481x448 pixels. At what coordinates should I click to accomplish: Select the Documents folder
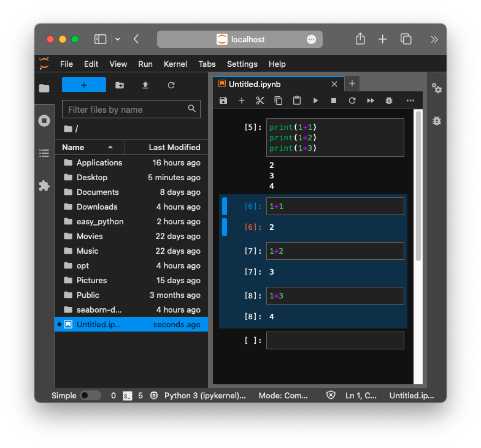tap(131, 192)
